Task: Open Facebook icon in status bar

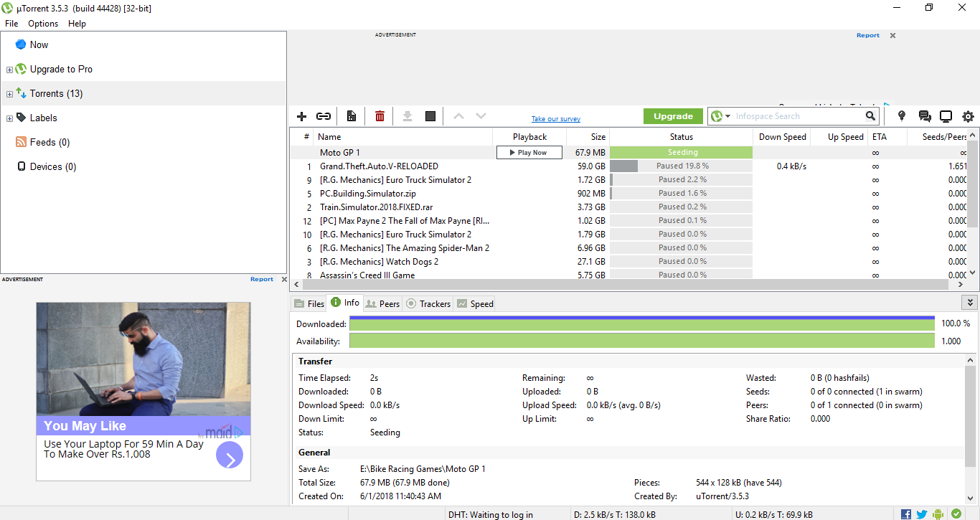Action: click(x=906, y=514)
